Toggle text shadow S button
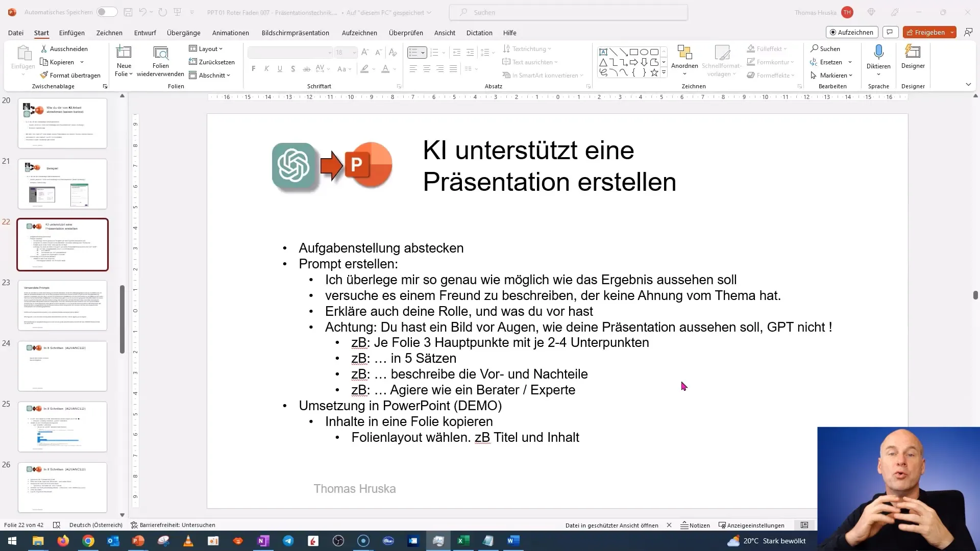The width and height of the screenshot is (980, 551). click(x=293, y=69)
